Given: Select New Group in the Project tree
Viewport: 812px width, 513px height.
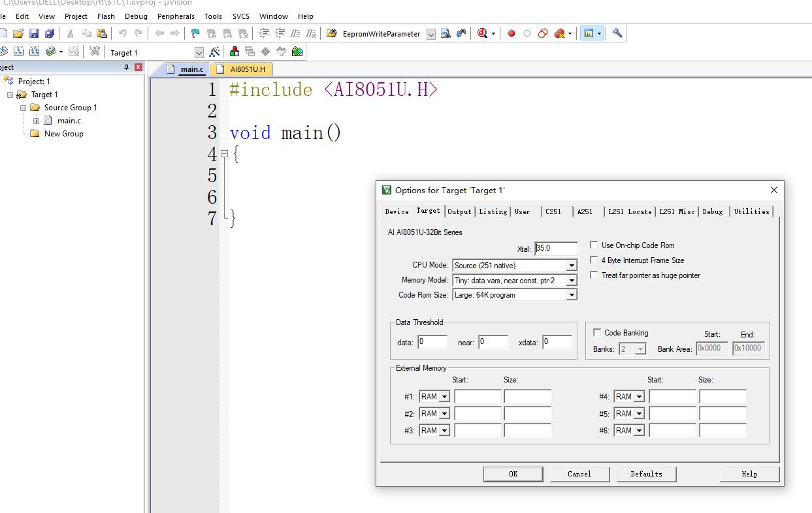Looking at the screenshot, I should pos(64,134).
